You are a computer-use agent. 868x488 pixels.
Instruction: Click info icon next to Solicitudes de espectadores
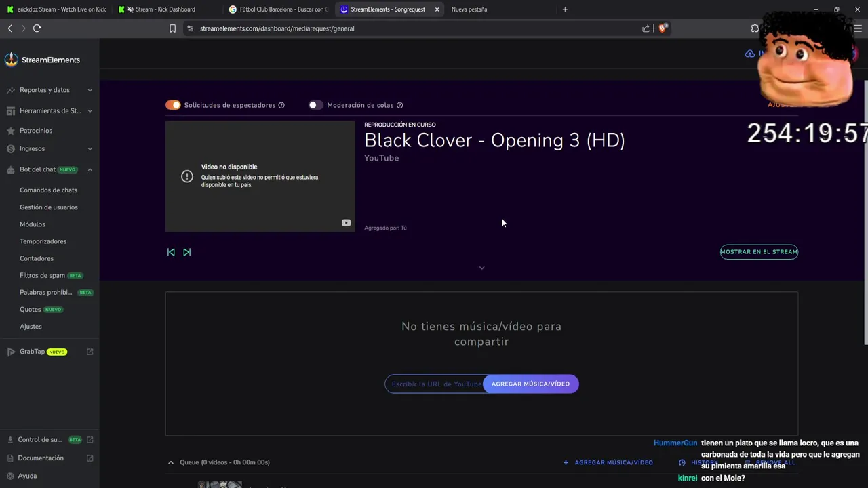coord(281,105)
